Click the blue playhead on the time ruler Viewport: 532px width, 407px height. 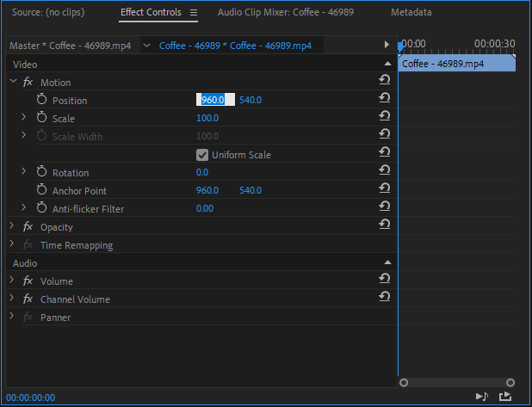[x=400, y=46]
